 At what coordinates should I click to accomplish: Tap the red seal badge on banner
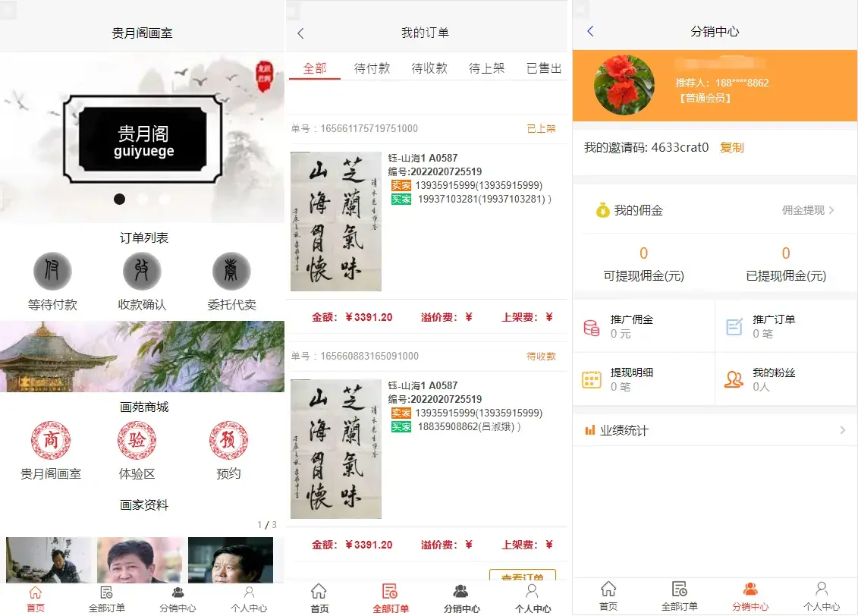point(265,76)
